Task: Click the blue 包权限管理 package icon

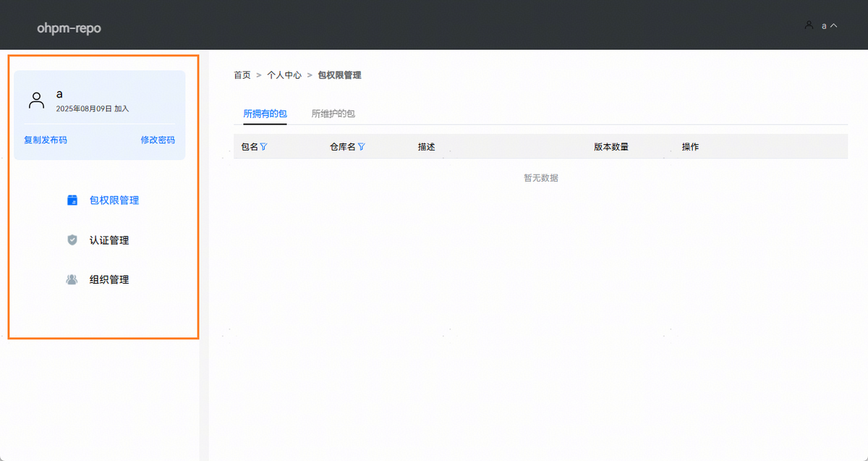Action: (72, 200)
